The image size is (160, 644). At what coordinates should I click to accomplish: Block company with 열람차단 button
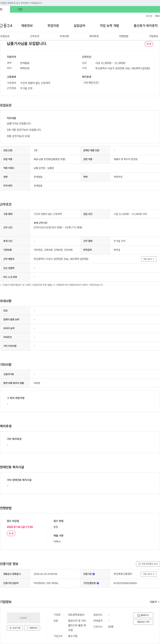point(32,628)
